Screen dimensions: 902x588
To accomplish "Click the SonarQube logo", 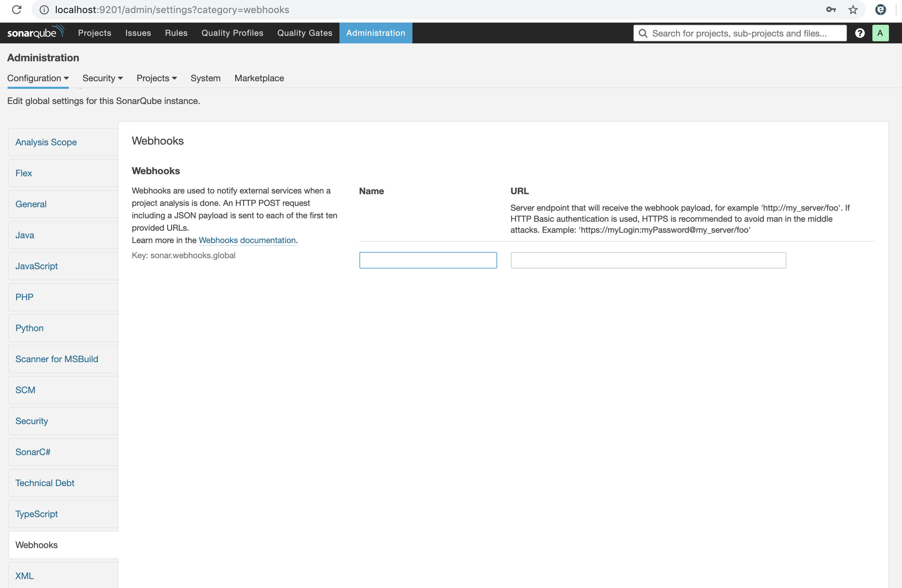I will pos(35,33).
